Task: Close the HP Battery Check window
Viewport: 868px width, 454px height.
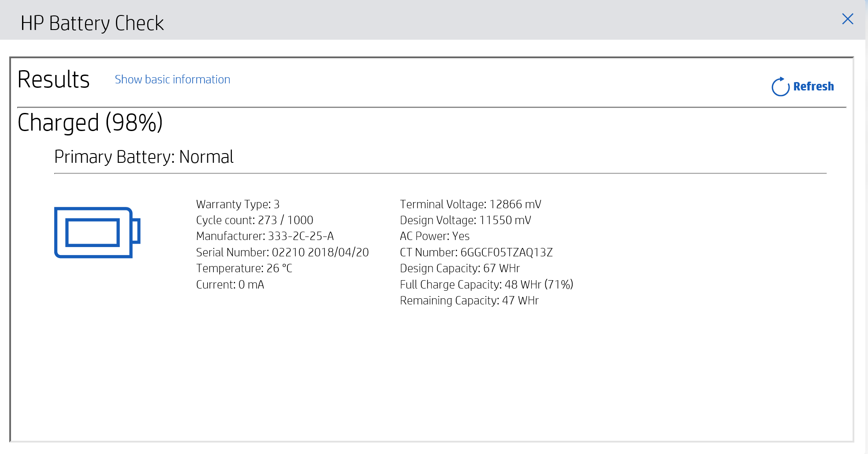Action: click(x=847, y=19)
